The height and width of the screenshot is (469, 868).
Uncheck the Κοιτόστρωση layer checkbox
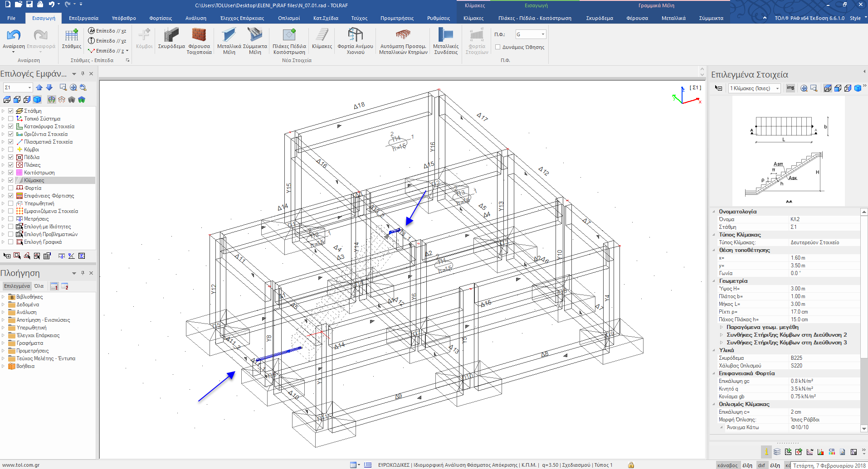point(10,173)
